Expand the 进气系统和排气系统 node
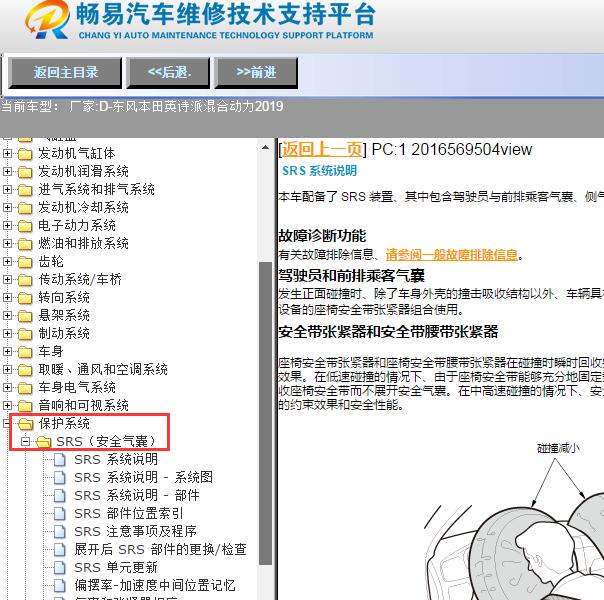This screenshot has height=600, width=604. pos(7,189)
